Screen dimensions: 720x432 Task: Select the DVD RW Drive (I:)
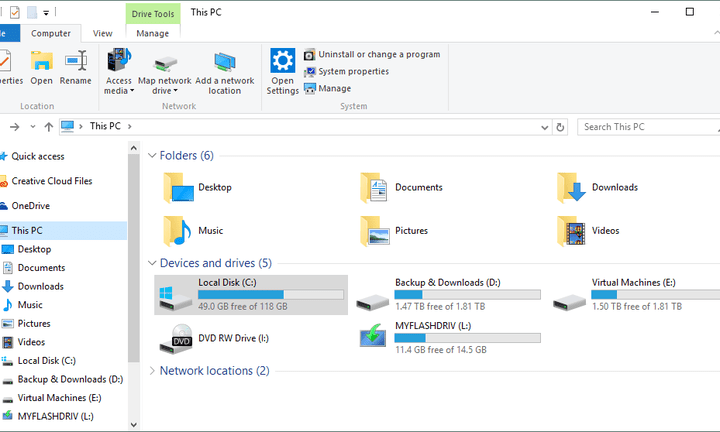214,338
